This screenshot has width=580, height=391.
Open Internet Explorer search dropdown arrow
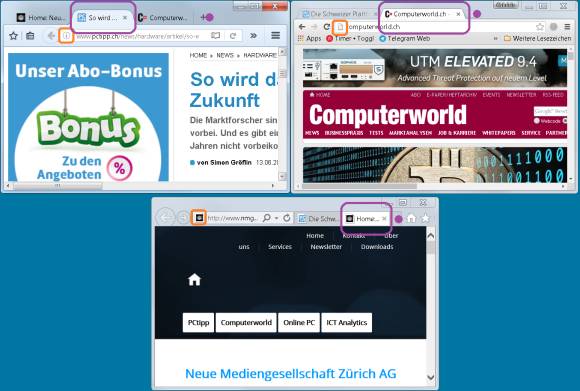[276, 218]
